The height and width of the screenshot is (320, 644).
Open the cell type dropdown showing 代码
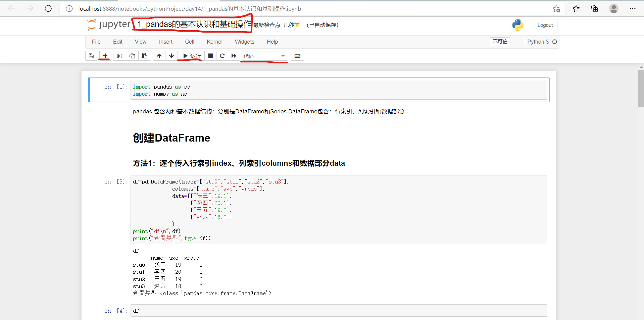264,56
